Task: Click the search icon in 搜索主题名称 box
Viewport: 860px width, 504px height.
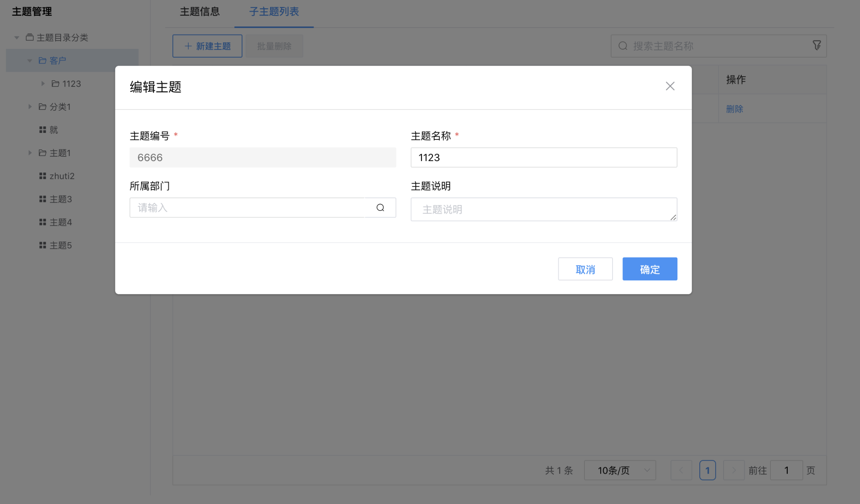Action: (x=623, y=46)
